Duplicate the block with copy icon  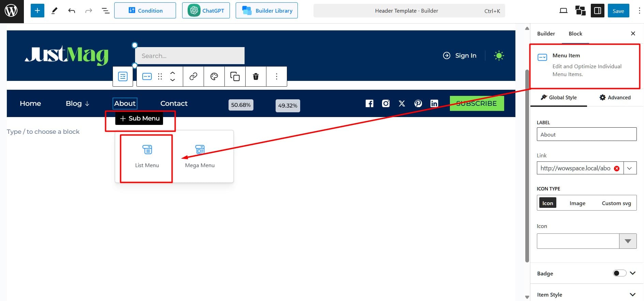[x=235, y=76]
